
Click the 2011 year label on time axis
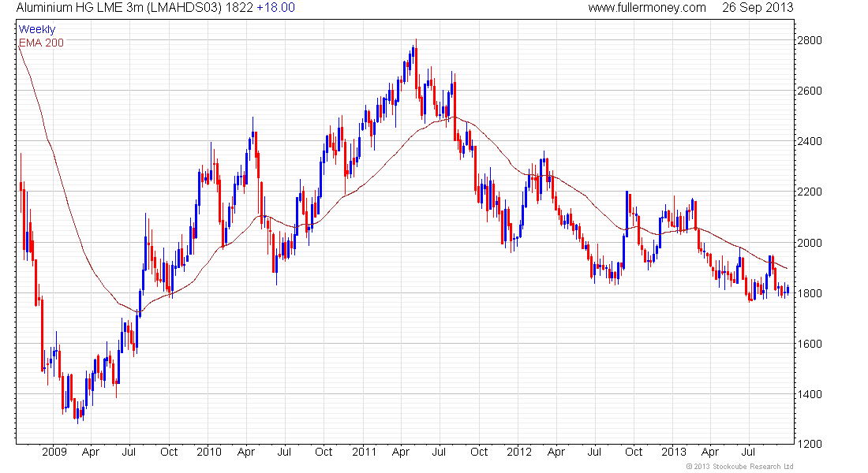[364, 452]
